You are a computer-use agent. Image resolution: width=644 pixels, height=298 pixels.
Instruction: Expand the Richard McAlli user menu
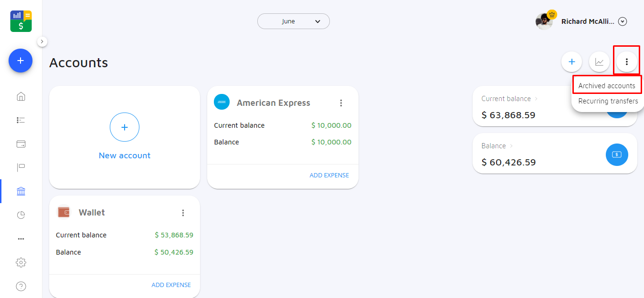[x=622, y=21]
